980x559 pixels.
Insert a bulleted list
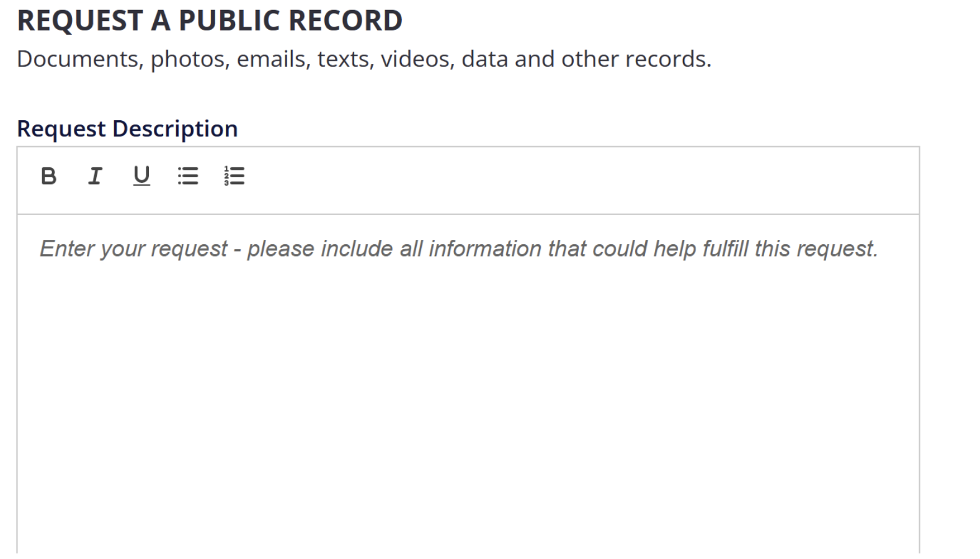188,177
